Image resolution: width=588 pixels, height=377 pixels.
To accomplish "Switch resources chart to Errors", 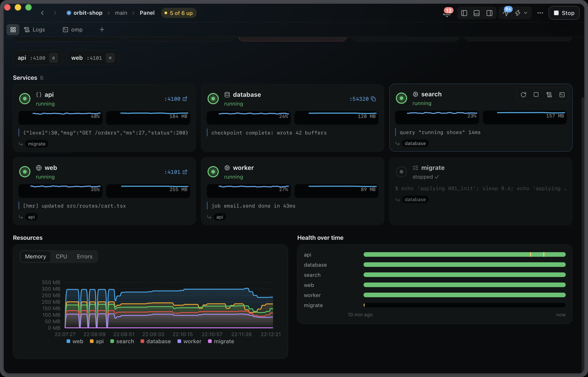I will (x=85, y=256).
